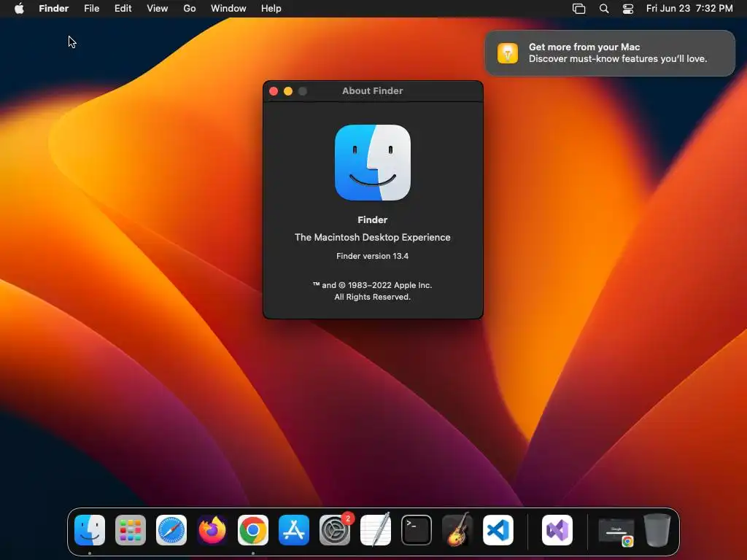Open the App Store from the Dock

click(x=294, y=530)
